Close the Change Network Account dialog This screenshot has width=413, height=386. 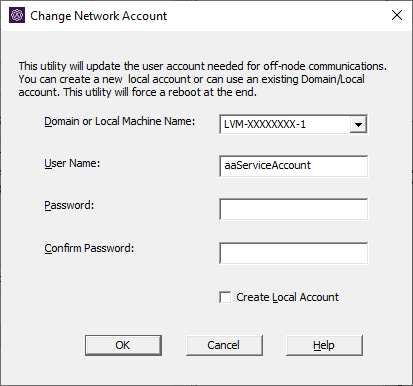click(397, 15)
